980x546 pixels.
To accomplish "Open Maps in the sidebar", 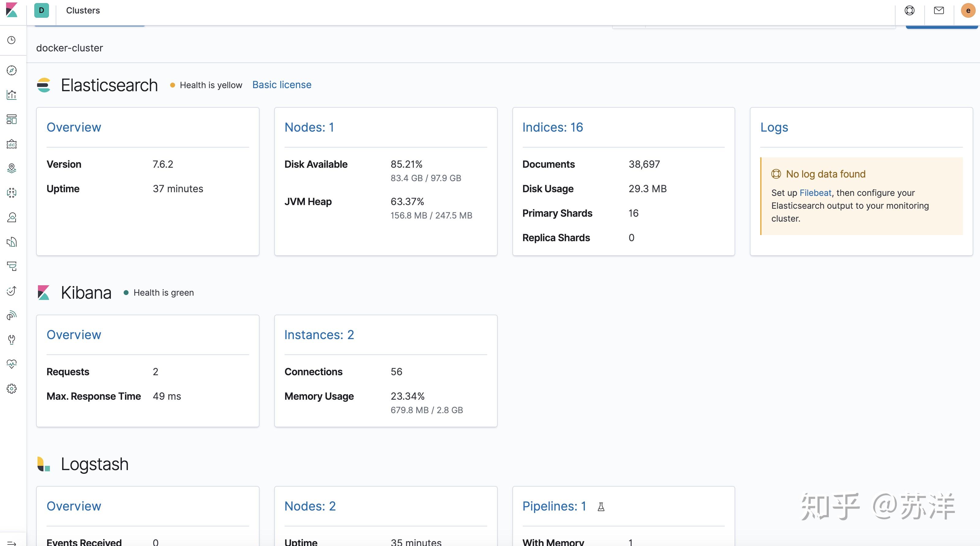I will [x=12, y=168].
